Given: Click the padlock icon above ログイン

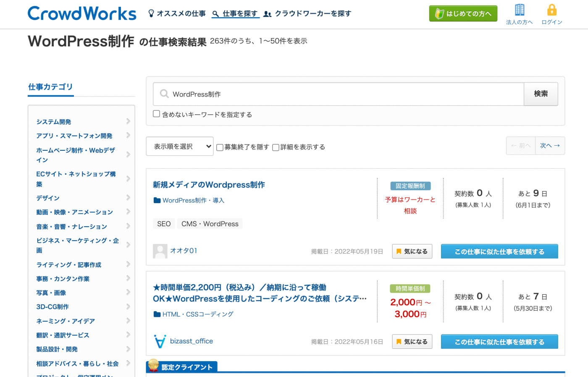Looking at the screenshot, I should (x=552, y=10).
